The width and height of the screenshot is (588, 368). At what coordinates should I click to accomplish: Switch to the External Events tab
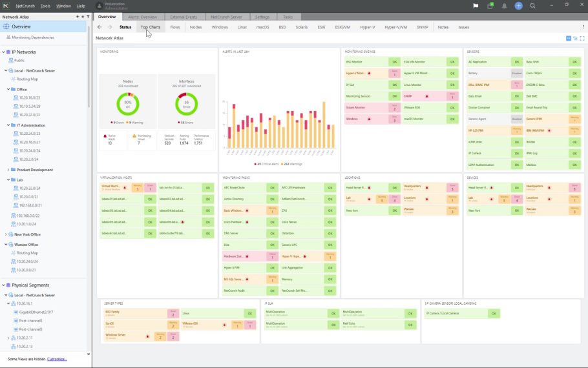pyautogui.click(x=184, y=17)
